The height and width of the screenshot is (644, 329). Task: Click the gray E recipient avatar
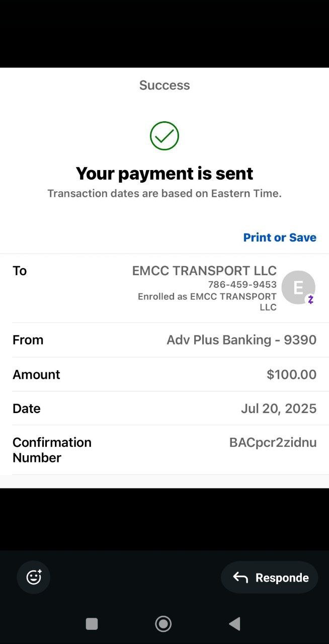coord(298,287)
